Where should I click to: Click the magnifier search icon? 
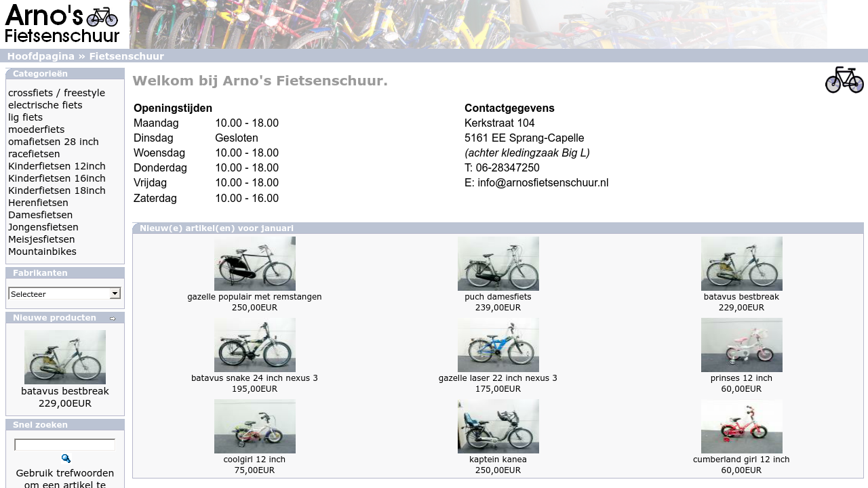click(x=66, y=459)
